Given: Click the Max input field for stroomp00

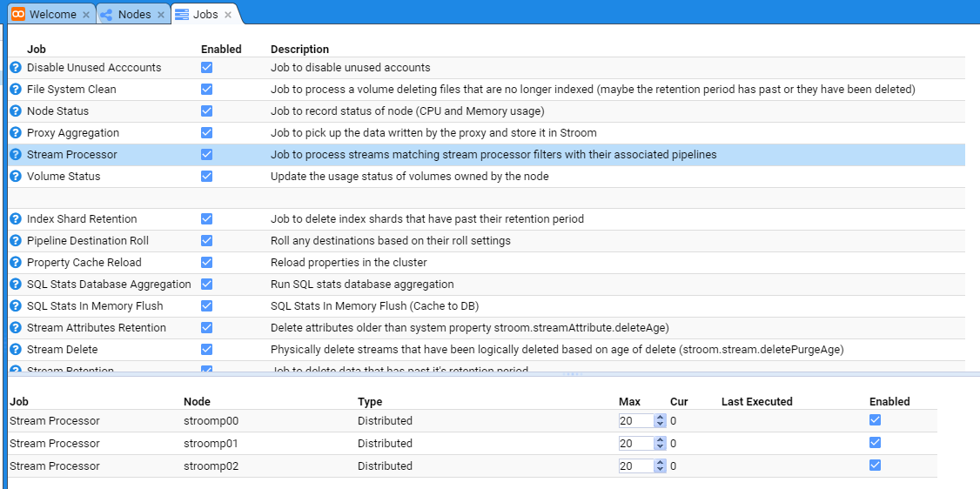Looking at the screenshot, I should point(635,421).
